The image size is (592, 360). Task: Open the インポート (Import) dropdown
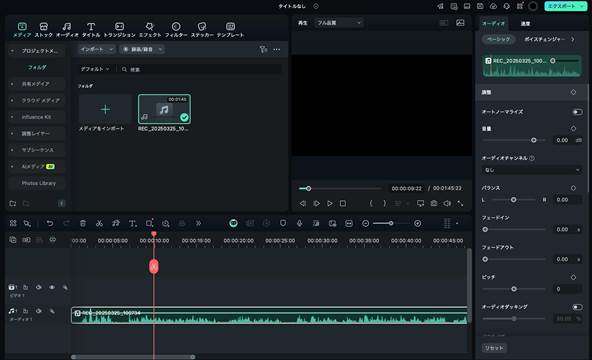point(97,49)
